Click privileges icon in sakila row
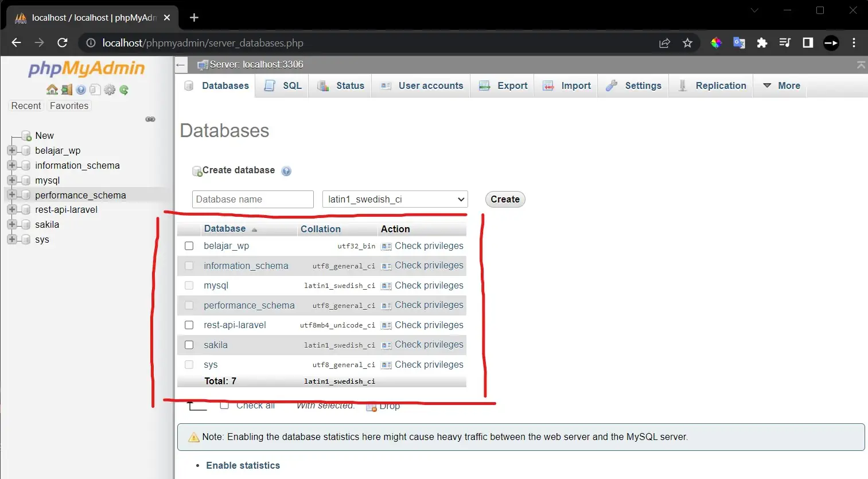868x479 pixels. 387,345
